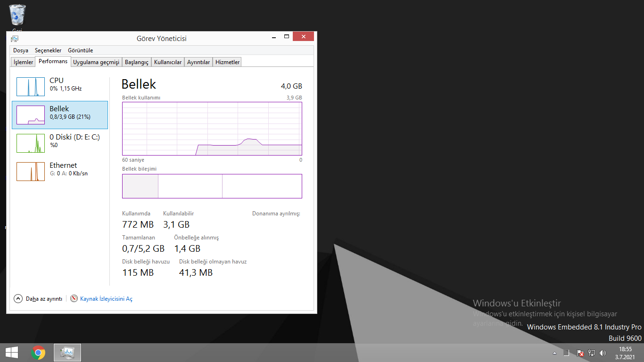Click the Bellek kullanımı usage graph
This screenshot has height=362, width=644.
tap(212, 128)
